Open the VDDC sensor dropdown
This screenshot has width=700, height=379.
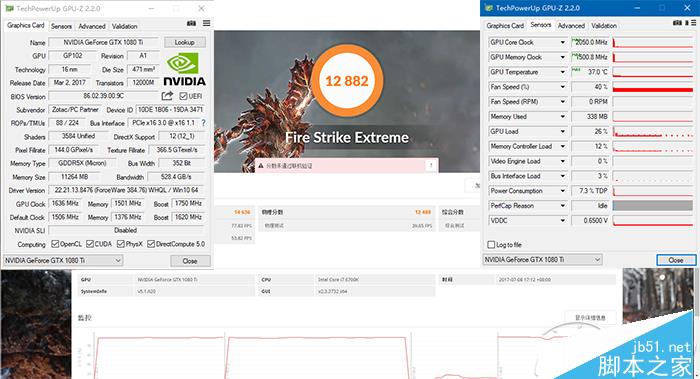pos(562,221)
